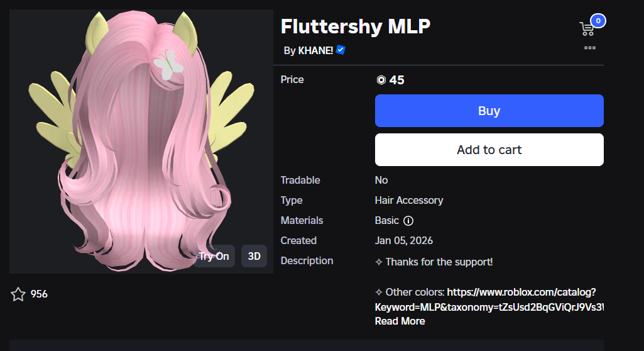Click the Fluttershy MLP title
This screenshot has width=644, height=351.
tap(355, 27)
